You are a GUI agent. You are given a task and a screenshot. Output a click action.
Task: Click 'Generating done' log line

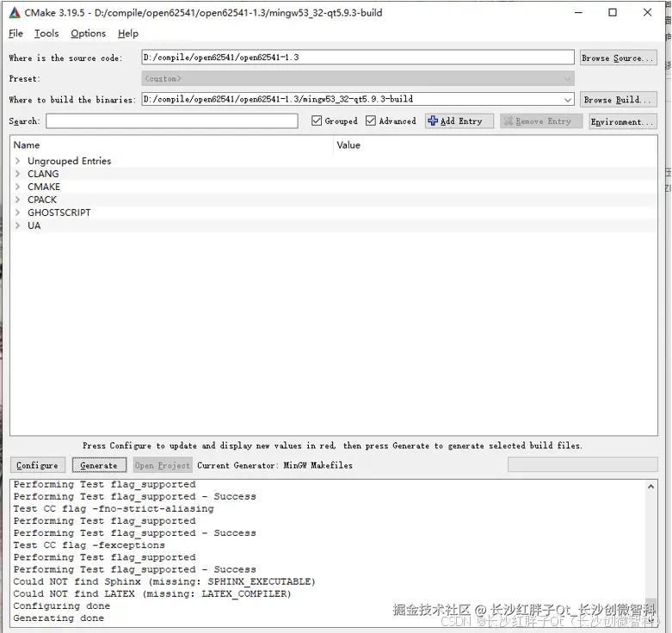tap(59, 618)
